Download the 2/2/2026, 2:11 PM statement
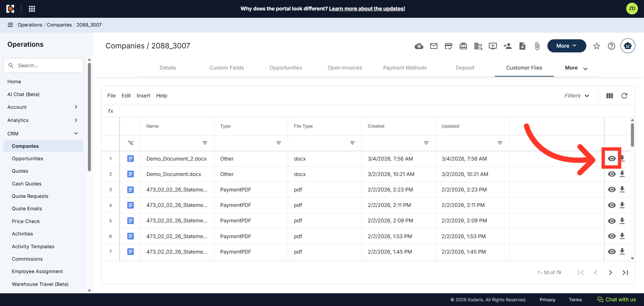The width and height of the screenshot is (644, 306). pos(622,205)
